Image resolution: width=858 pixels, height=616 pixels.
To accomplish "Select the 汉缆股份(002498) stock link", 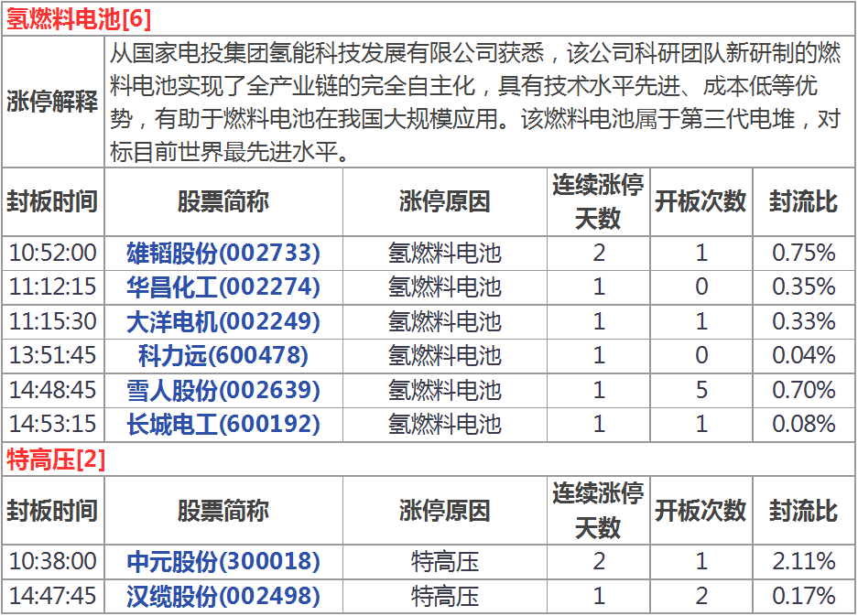I will [x=223, y=596].
